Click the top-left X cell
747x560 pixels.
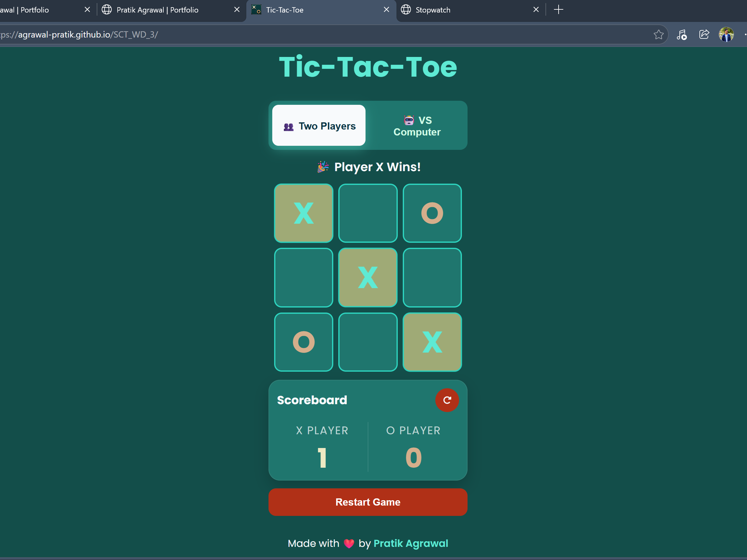click(x=304, y=213)
